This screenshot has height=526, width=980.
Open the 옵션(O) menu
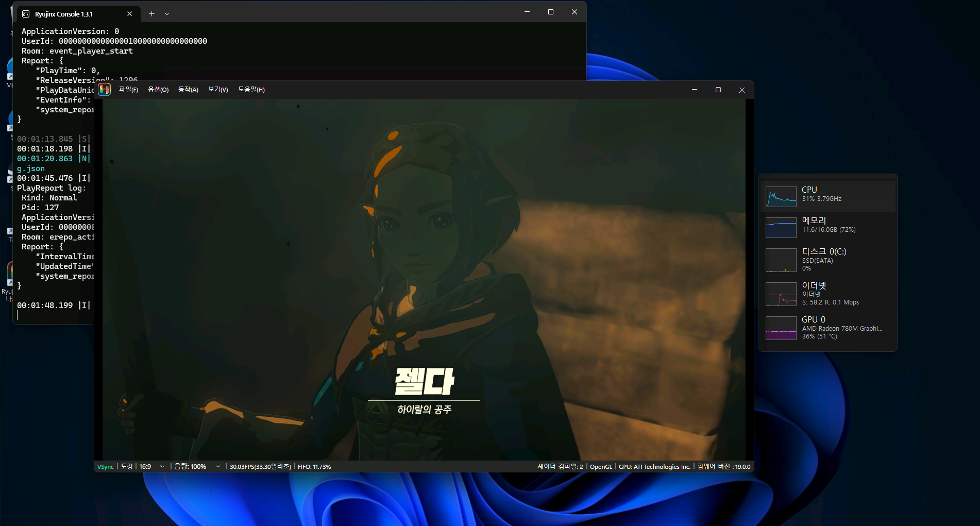coord(158,90)
